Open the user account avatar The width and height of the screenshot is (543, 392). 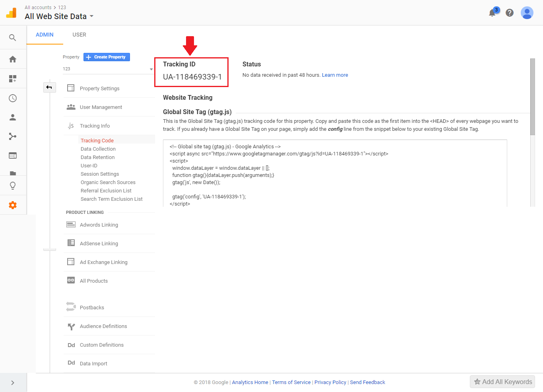(527, 13)
